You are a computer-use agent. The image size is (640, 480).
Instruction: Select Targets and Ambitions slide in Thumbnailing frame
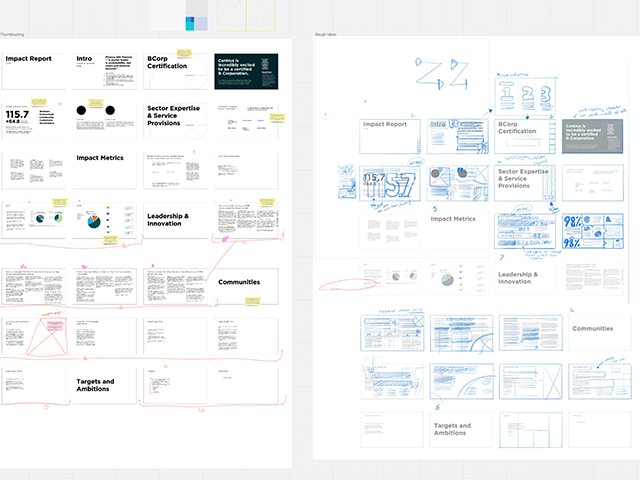click(104, 386)
